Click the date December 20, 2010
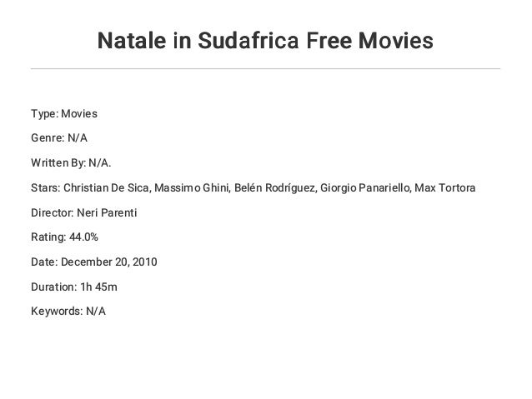532x399 pixels. 109,262
